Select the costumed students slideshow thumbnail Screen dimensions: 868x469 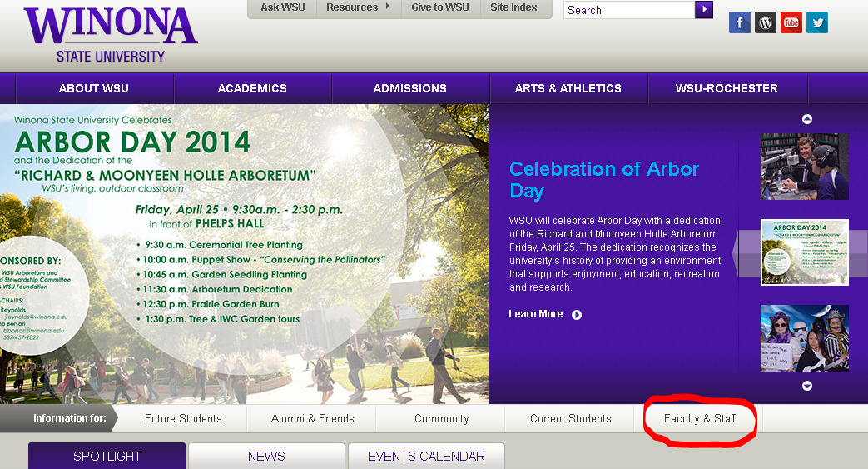(x=804, y=337)
